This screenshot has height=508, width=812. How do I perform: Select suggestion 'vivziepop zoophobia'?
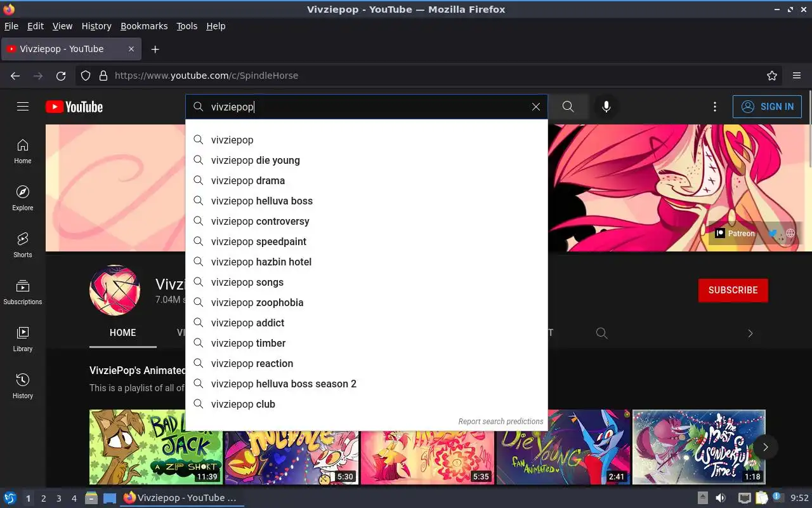(x=367, y=302)
